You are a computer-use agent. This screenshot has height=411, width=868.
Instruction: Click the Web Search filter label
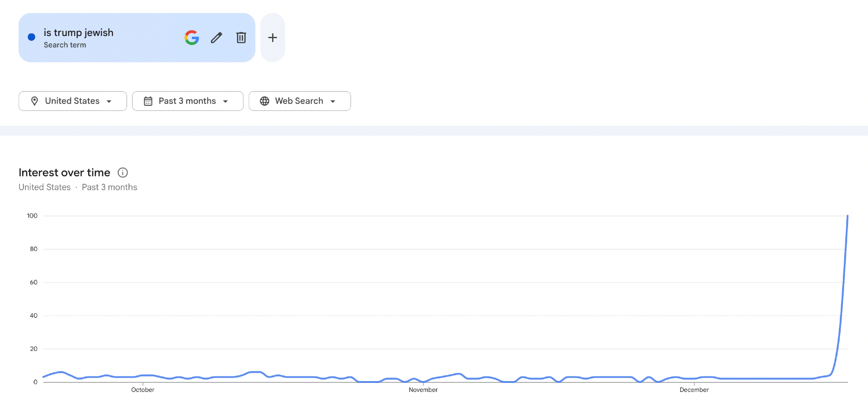tap(299, 101)
